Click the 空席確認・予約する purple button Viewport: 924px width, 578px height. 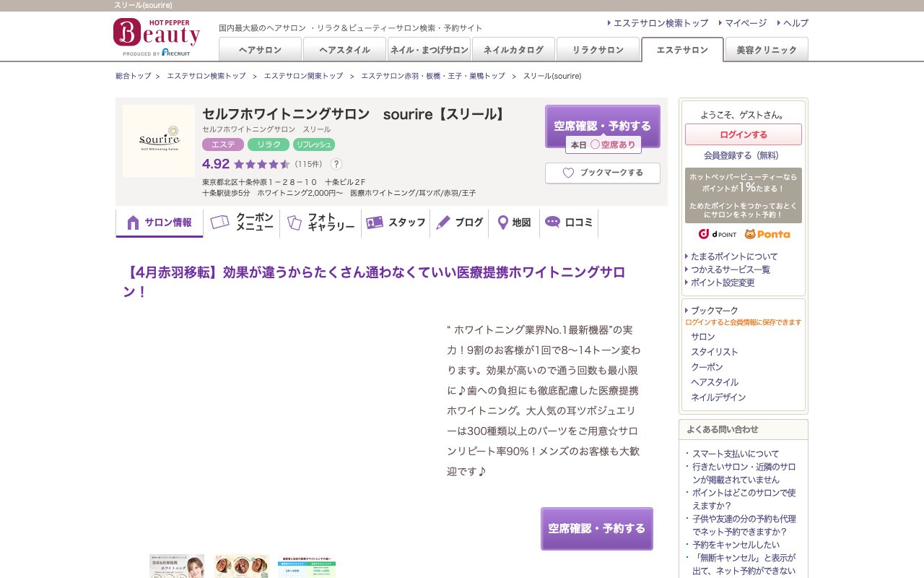click(x=603, y=126)
